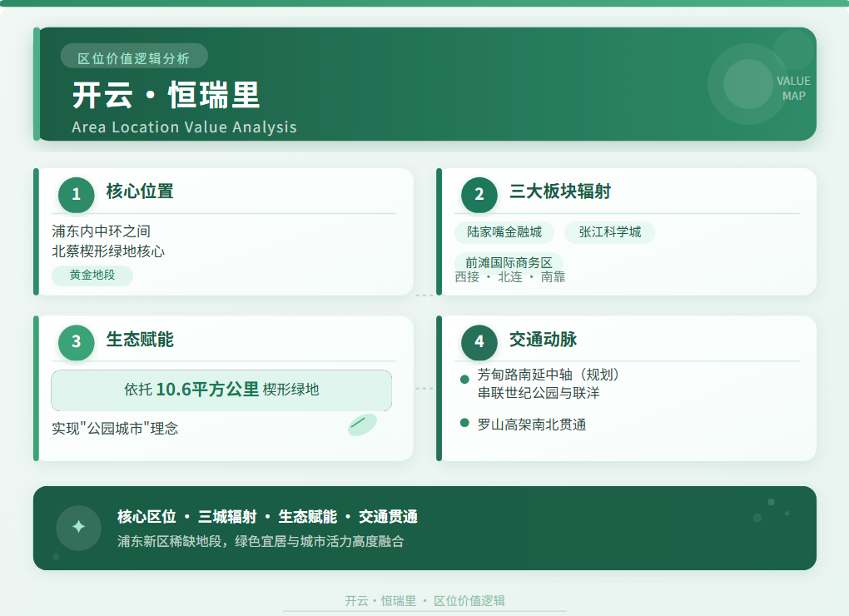Click the green highlighted 10.6平方公里 banner
Screen dimensions: 849x616
tap(221, 390)
